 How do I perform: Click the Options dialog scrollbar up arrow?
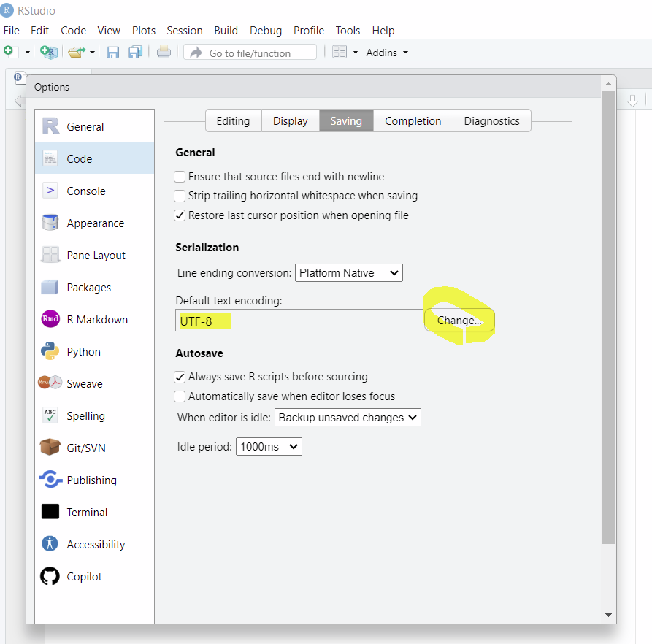(608, 83)
